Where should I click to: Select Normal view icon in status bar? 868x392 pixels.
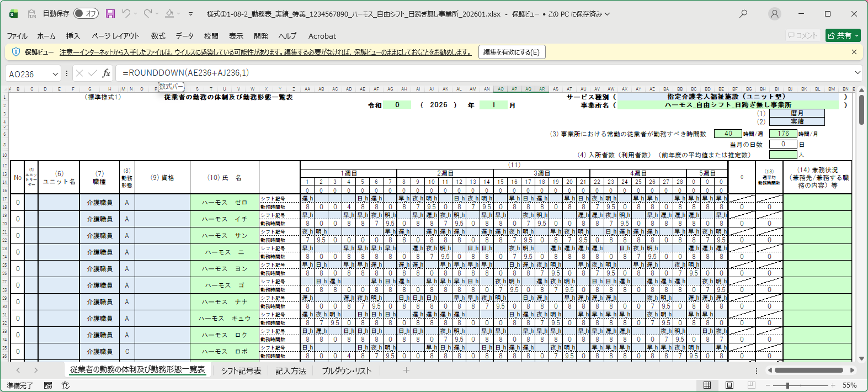[707, 385]
